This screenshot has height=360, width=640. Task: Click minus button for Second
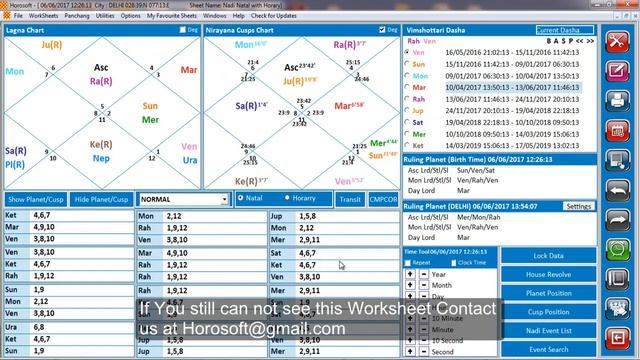(424, 351)
